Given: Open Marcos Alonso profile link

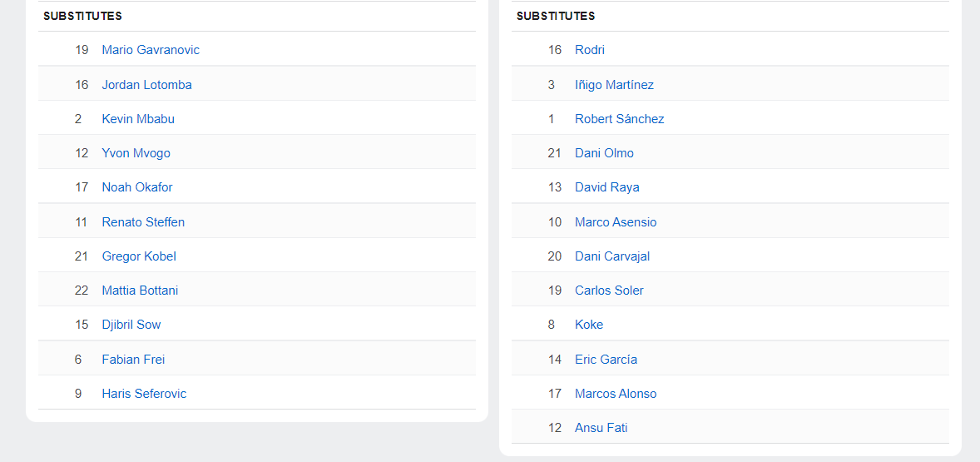Looking at the screenshot, I should click(x=616, y=394).
